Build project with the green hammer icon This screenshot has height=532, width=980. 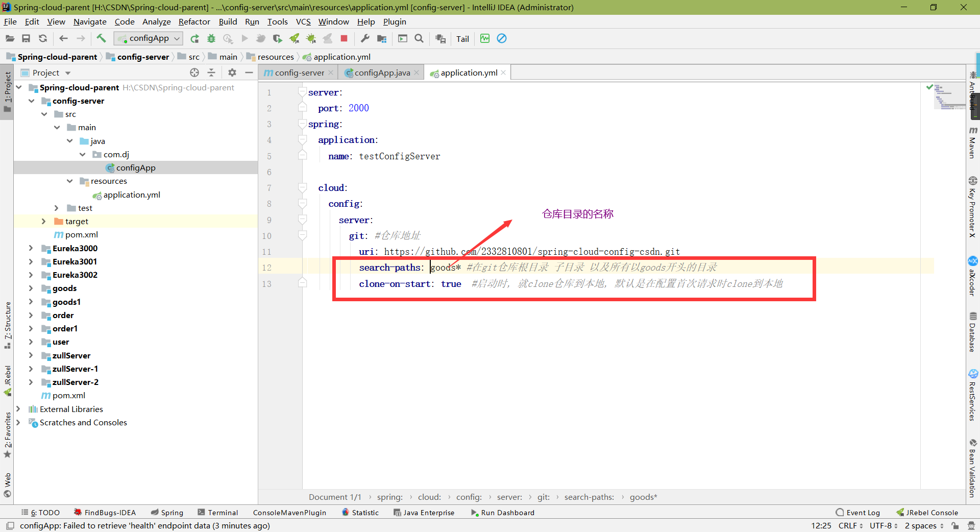101,38
